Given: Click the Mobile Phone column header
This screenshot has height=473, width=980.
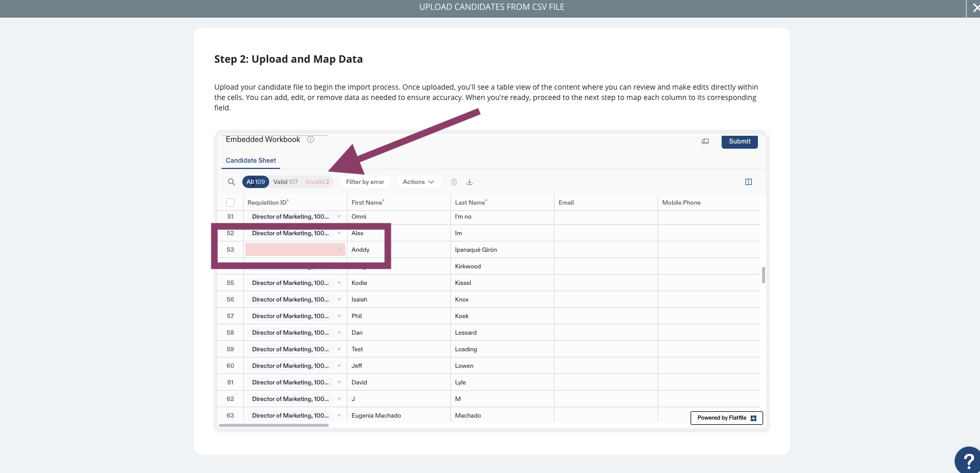Looking at the screenshot, I should coord(709,203).
